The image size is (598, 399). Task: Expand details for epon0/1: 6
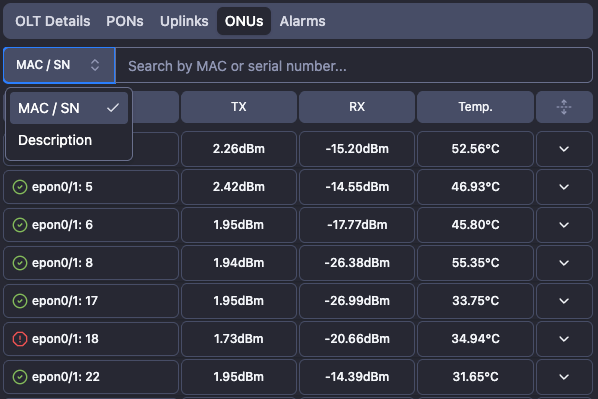(564, 225)
